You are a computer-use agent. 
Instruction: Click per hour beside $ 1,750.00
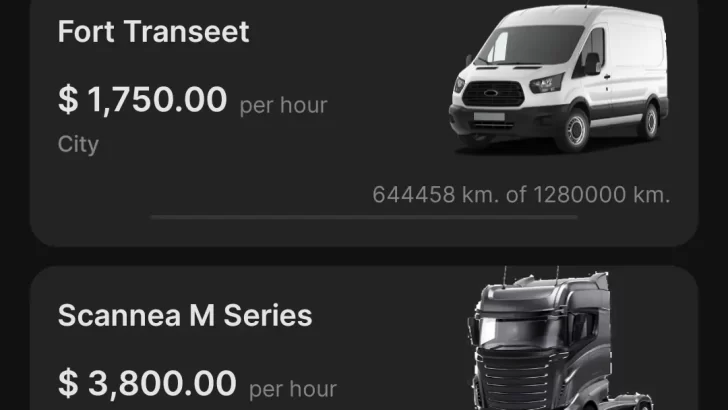[283, 104]
